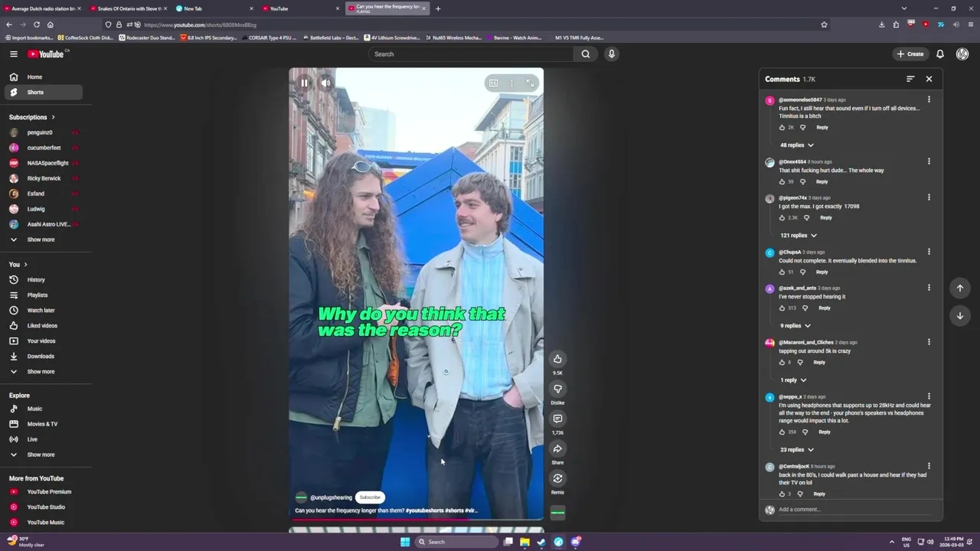Open the @unplugshearing channel link
The width and height of the screenshot is (980, 551).
tap(331, 497)
